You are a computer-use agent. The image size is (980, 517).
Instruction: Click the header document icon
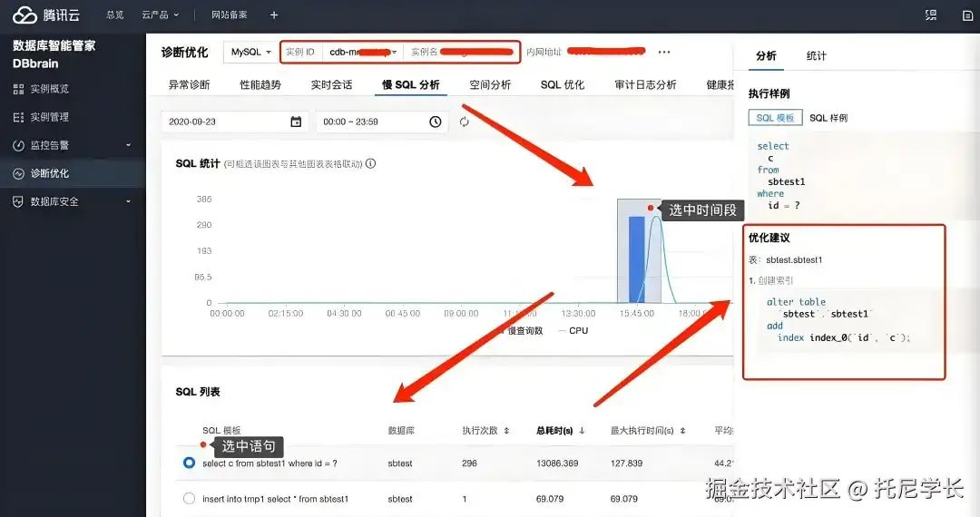point(967,15)
